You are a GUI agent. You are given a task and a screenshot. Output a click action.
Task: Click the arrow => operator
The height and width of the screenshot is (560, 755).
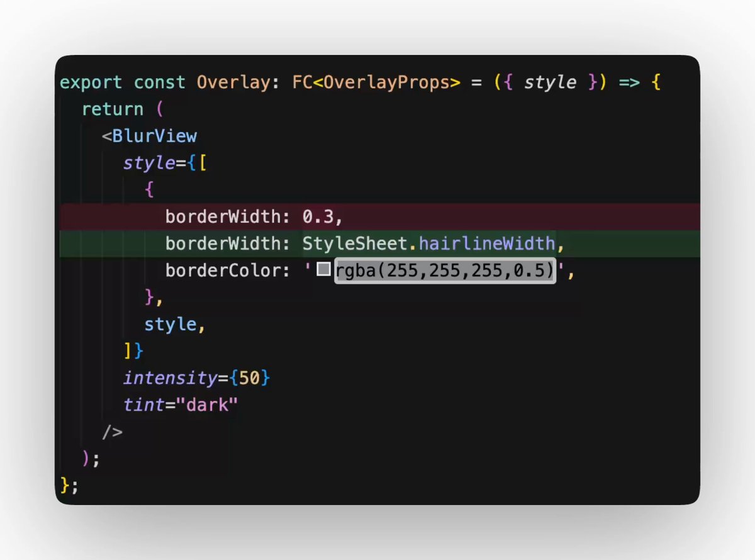pyautogui.click(x=630, y=82)
